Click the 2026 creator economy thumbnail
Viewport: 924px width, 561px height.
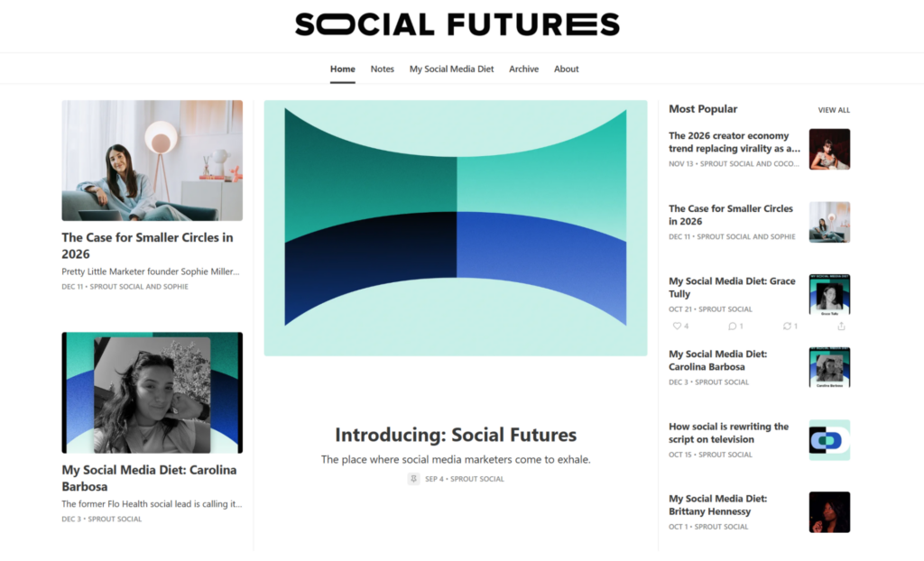click(x=828, y=149)
